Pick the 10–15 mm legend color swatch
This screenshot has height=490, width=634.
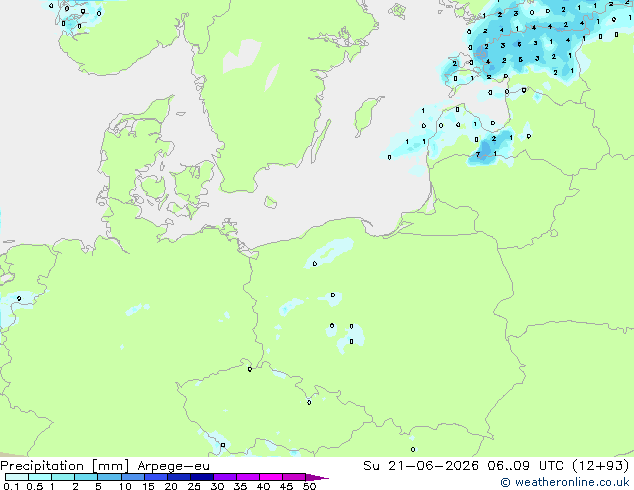(133, 477)
